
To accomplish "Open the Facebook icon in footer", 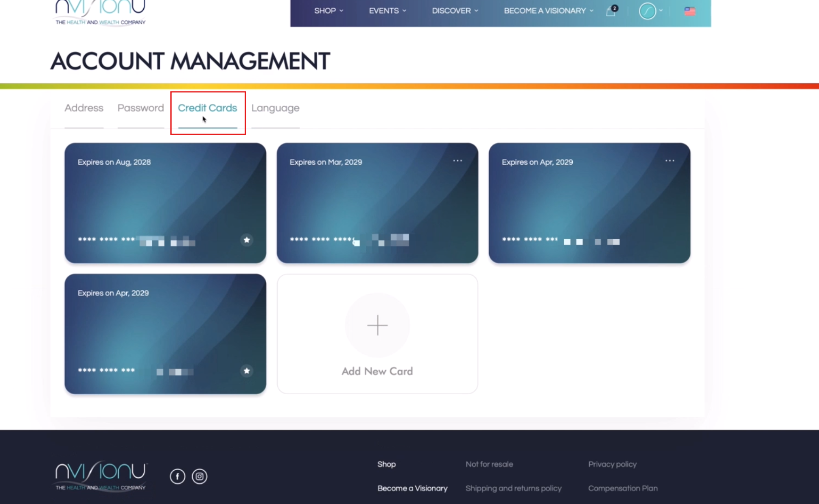I will click(177, 476).
